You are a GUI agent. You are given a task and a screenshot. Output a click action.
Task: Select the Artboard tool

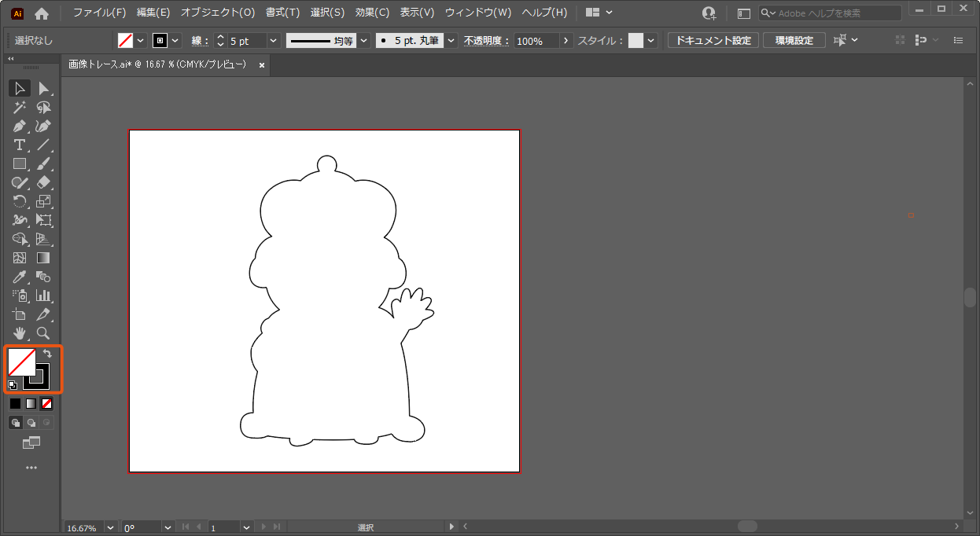[x=20, y=314]
